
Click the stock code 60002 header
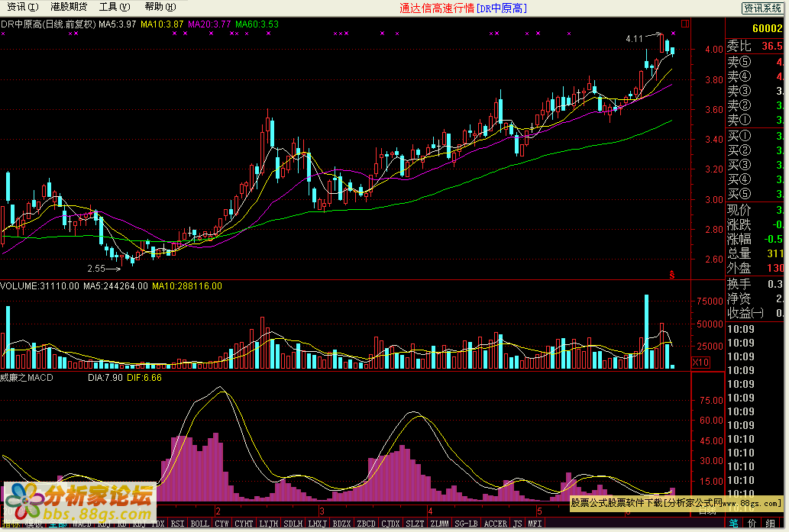[768, 29]
